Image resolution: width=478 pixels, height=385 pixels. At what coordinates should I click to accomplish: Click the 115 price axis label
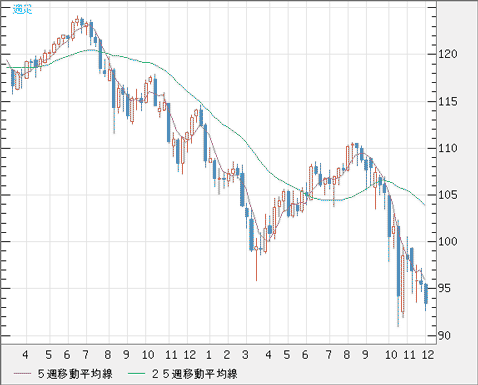448,101
